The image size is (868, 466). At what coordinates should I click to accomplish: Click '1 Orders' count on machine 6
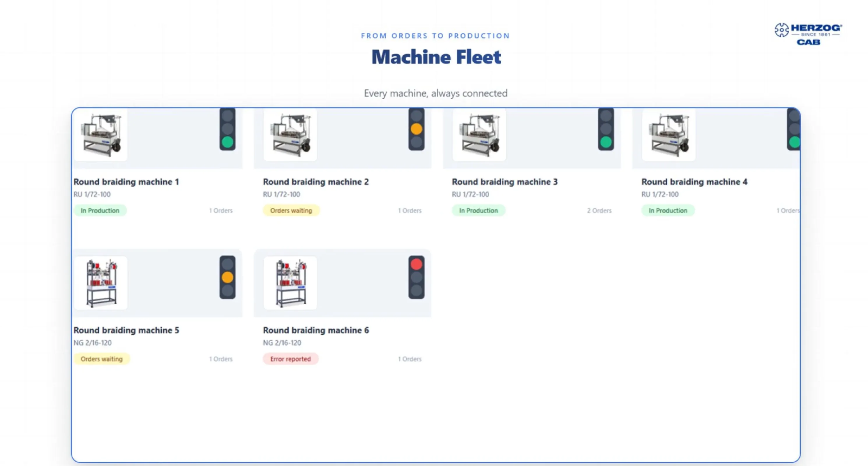tap(410, 359)
